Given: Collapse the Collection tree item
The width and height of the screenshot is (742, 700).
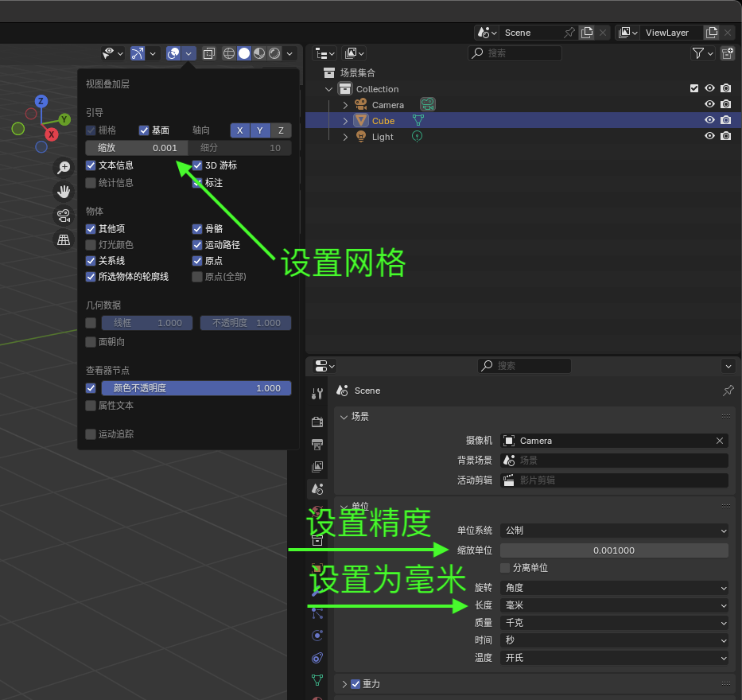Looking at the screenshot, I should [x=329, y=88].
